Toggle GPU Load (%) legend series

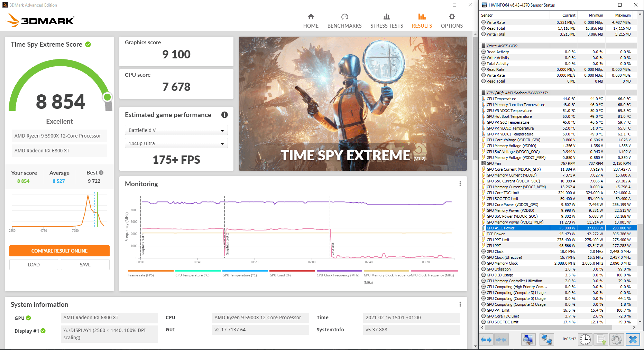[292, 273]
